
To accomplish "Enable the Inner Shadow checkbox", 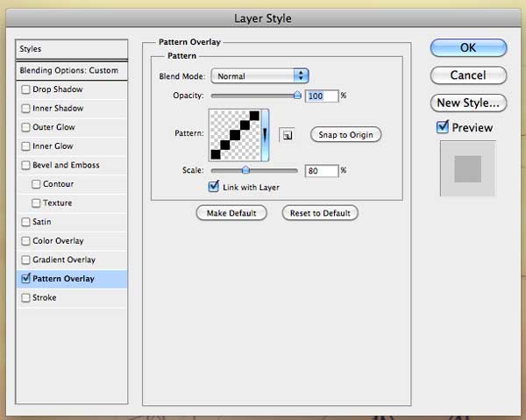I will point(25,109).
